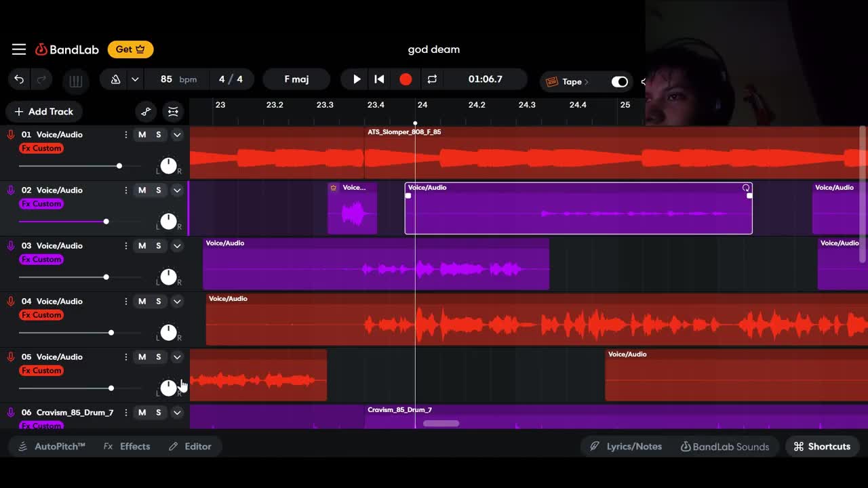This screenshot has height=488, width=868.
Task: Solo track 05 Voice/Audio
Action: pos(159,357)
